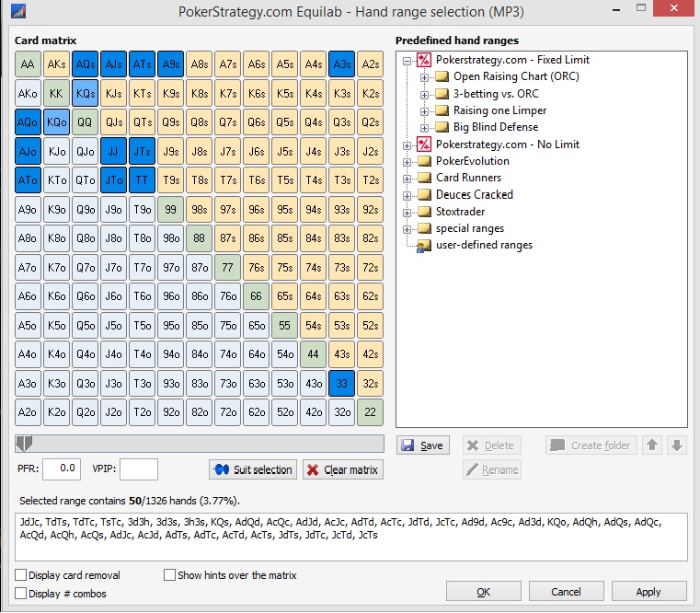Click the Apply button
The height and width of the screenshot is (613, 700).
click(x=648, y=592)
